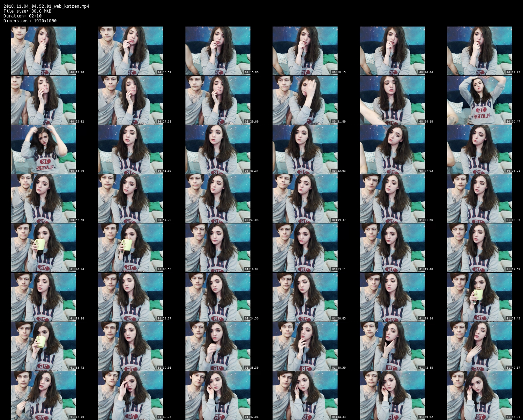This screenshot has width=523, height=420.
Task: Select the green mug frame at 01:06.24
Action: [x=43, y=248]
